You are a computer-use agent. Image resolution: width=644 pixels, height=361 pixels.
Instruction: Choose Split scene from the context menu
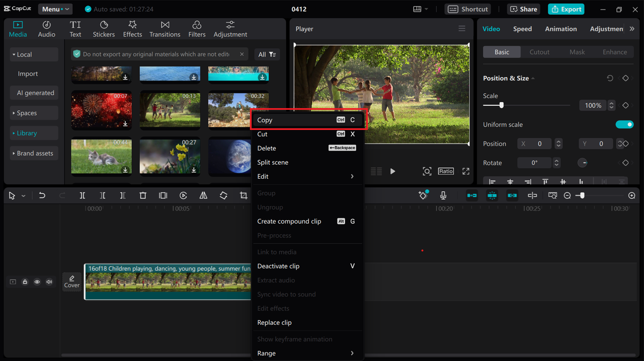point(307,162)
